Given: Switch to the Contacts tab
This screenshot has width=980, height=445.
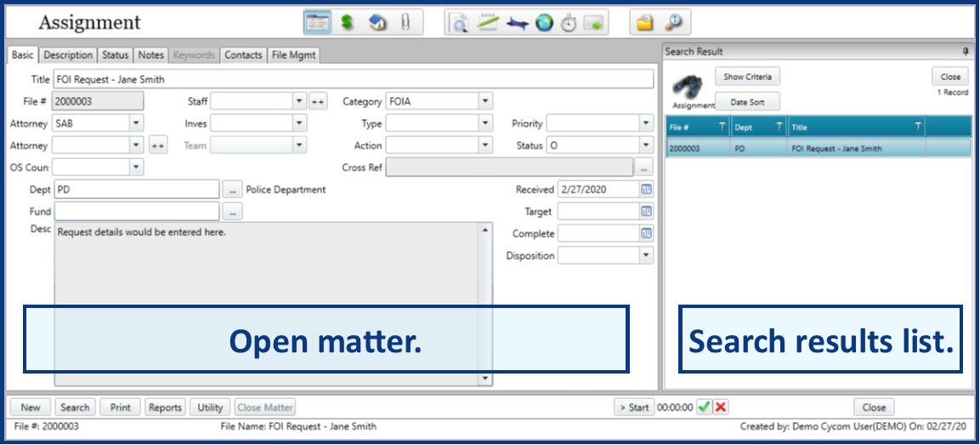Looking at the screenshot, I should [243, 55].
